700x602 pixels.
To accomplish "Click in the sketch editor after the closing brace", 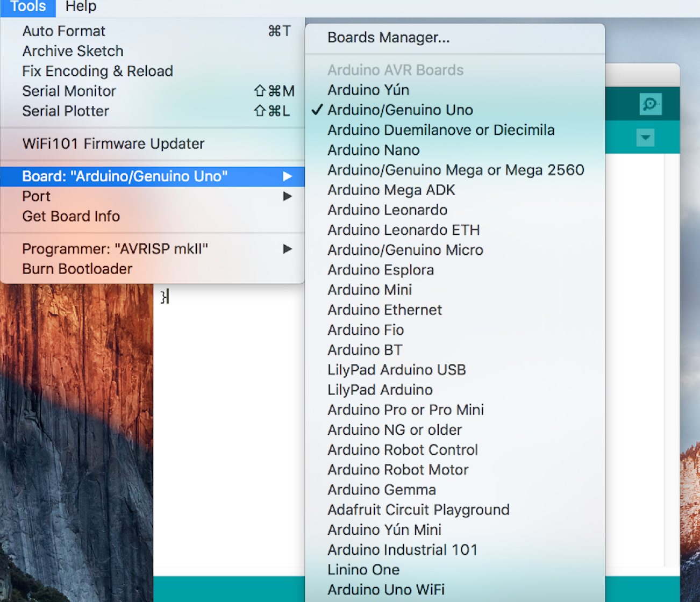I will (169, 297).
